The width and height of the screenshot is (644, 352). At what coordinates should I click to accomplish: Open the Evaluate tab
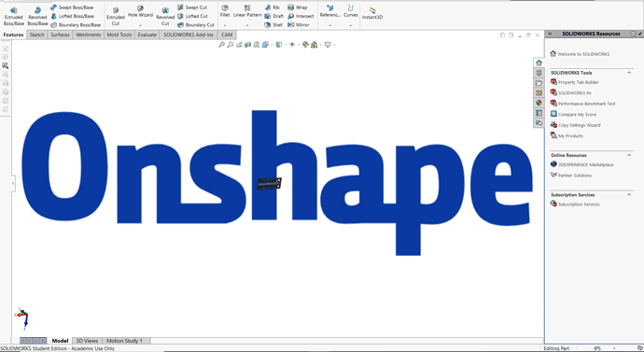[147, 35]
